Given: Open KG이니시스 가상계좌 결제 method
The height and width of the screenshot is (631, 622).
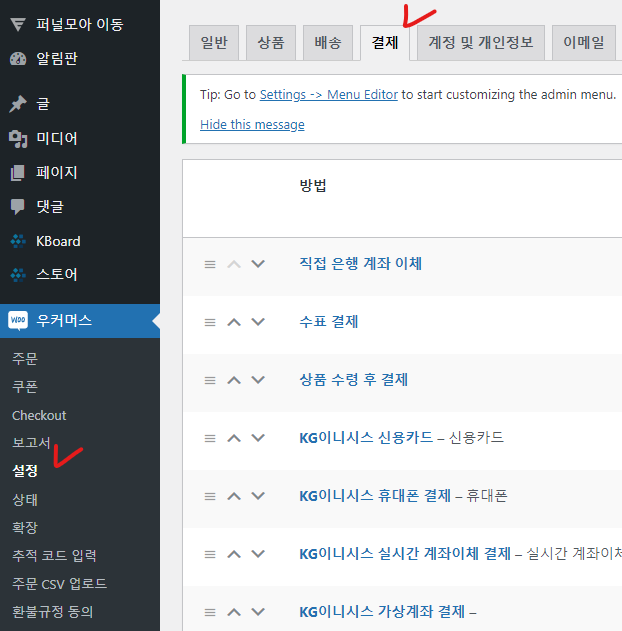Looking at the screenshot, I should 382,612.
